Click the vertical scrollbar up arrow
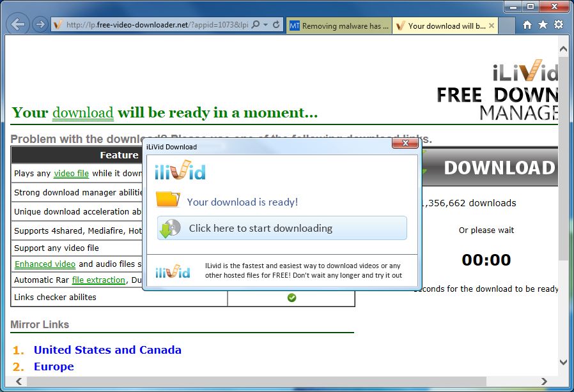This screenshot has height=392, width=574. (x=563, y=49)
